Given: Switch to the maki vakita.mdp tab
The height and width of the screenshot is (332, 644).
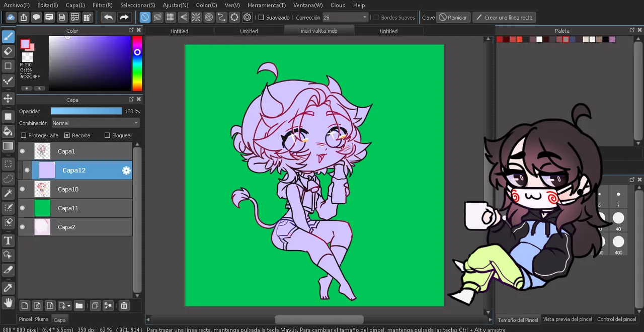Looking at the screenshot, I should coord(319,31).
